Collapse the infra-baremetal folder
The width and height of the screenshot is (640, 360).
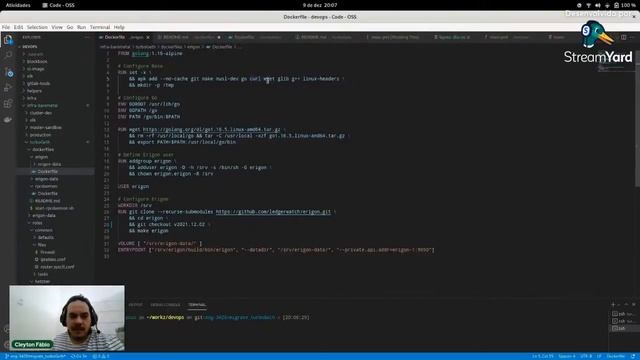(42, 105)
